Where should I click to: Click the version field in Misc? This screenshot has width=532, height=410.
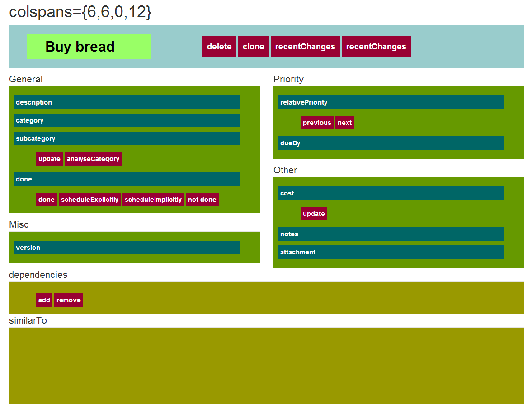127,248
